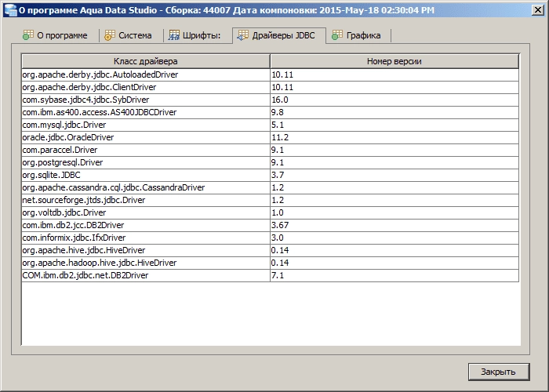
Task: Select row com.informix.jdbc.IfxDriver
Action: [270, 238]
